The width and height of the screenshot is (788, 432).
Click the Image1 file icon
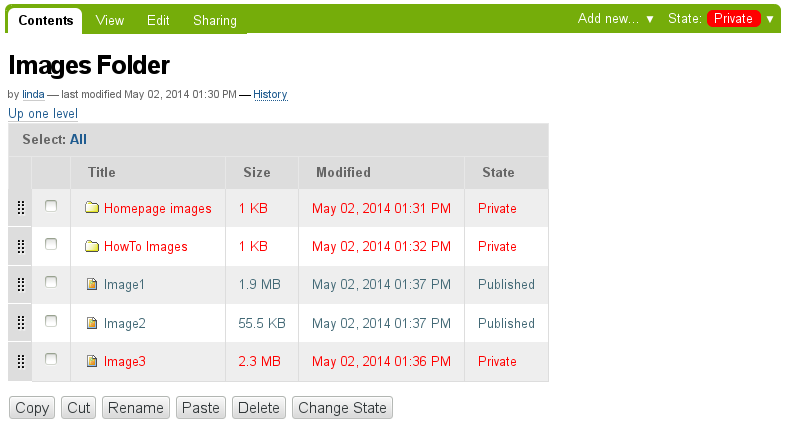point(92,284)
